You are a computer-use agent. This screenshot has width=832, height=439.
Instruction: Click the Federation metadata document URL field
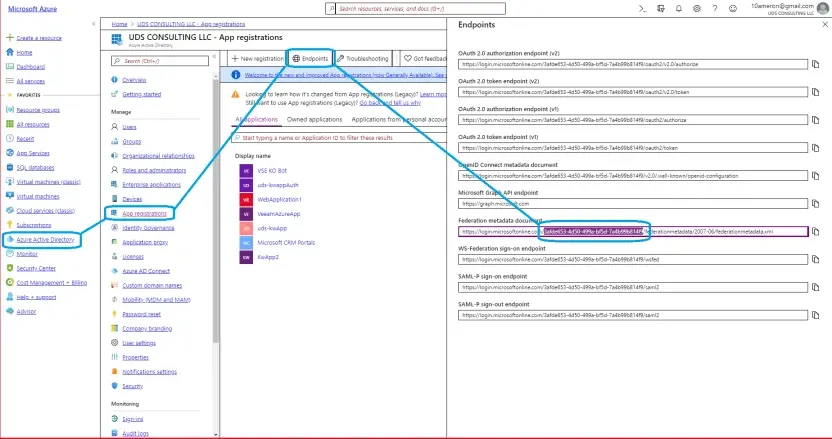633,231
